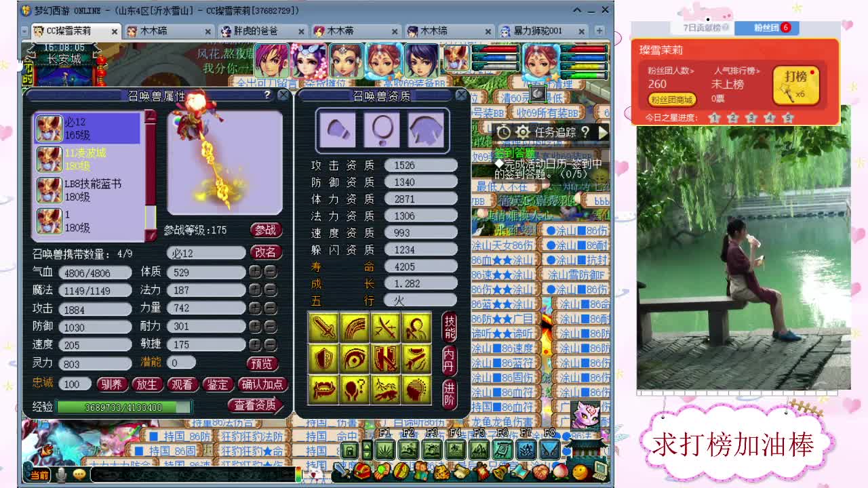Screen dimensions: 868x488
Task: Switch to the 进阶 side tab
Action: [x=449, y=393]
